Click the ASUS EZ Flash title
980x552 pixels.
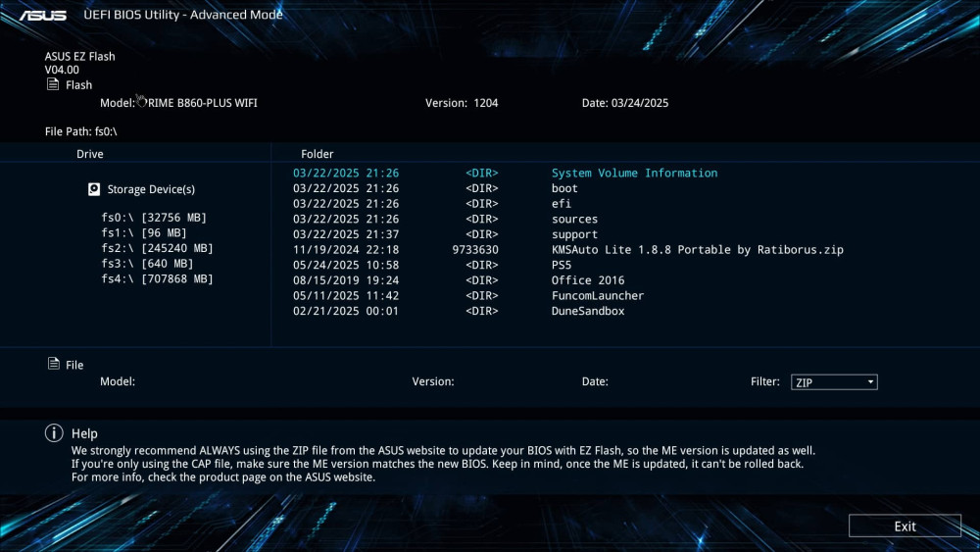pos(80,56)
